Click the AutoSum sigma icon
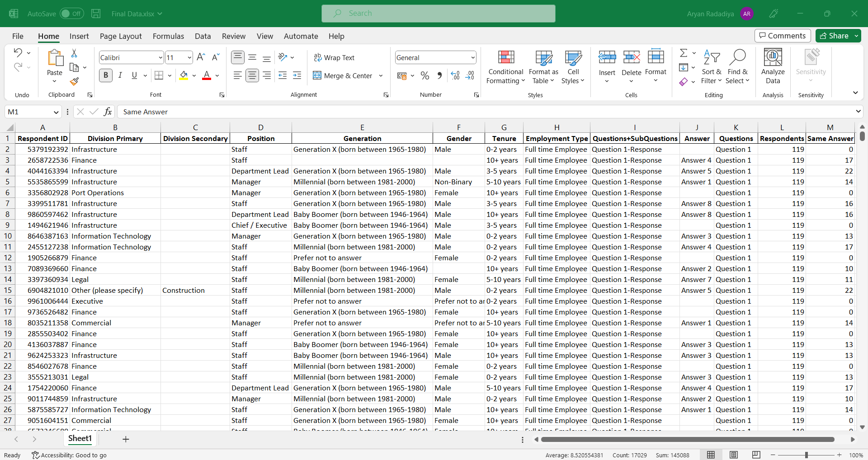Screen dimensions: 868x460 point(684,53)
